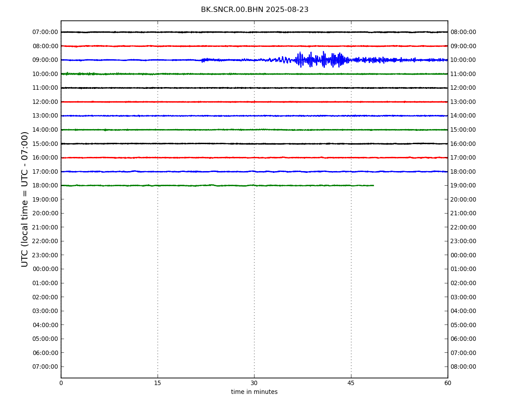Click left axis label 04:00:00
Viewport: 509px width, 420px height.
click(x=46, y=325)
